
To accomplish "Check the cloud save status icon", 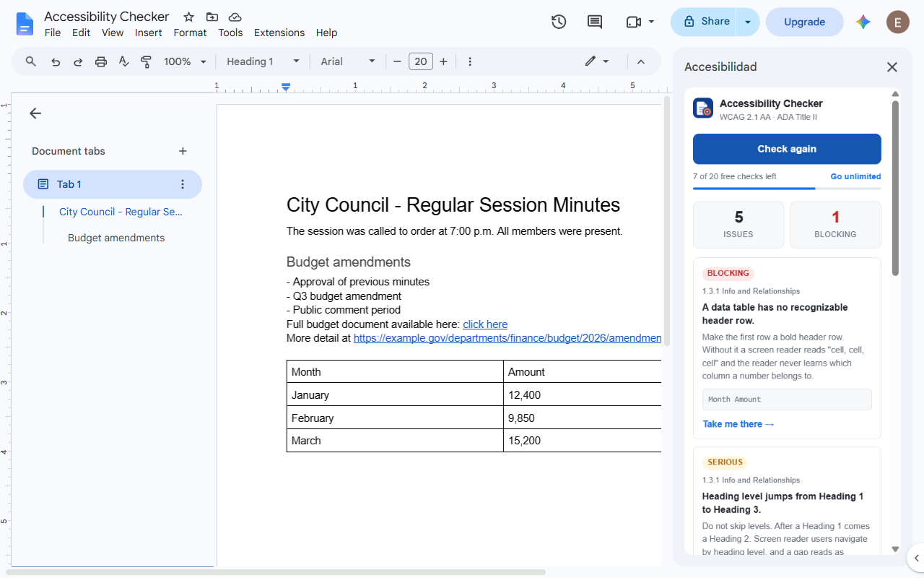I will 235,17.
